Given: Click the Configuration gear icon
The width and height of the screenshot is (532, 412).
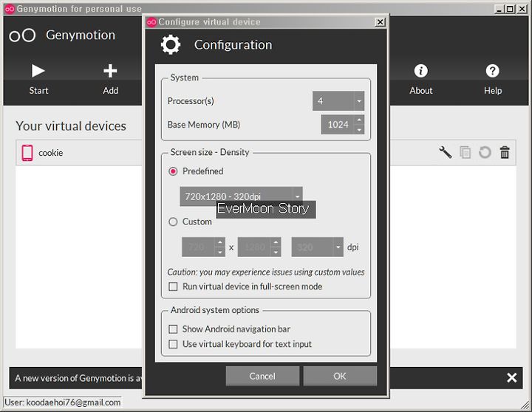Looking at the screenshot, I should click(x=171, y=45).
